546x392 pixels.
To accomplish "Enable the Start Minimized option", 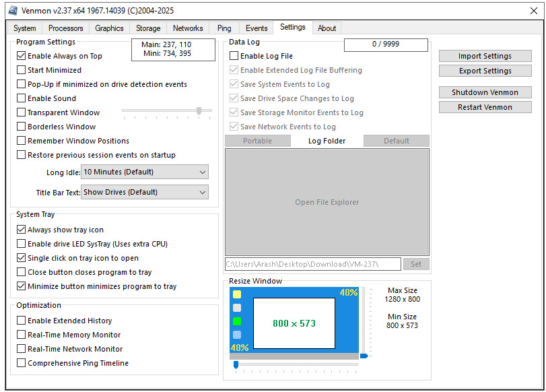I will point(22,70).
